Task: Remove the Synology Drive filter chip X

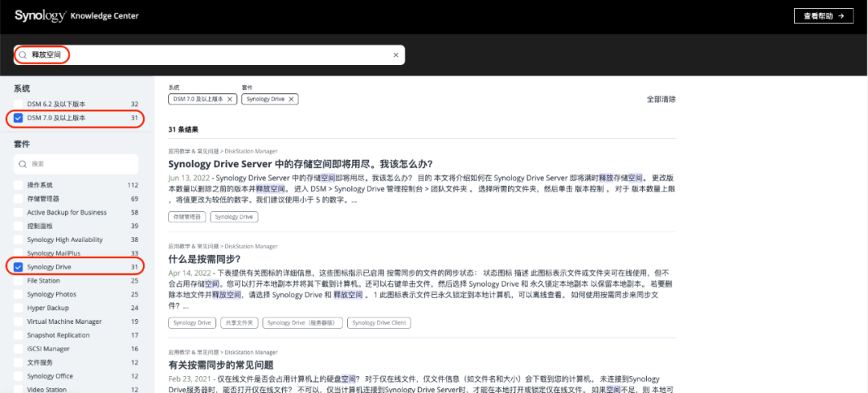Action: click(291, 99)
